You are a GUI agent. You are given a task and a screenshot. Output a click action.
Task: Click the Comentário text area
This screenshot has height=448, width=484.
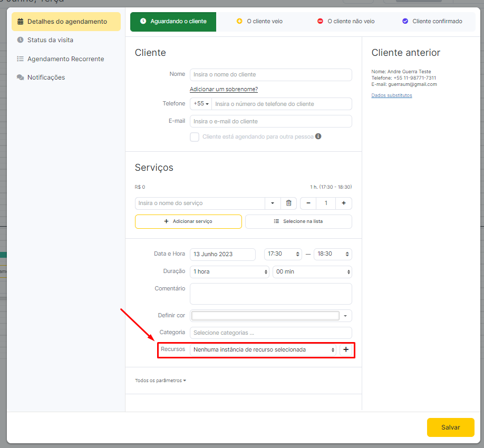click(x=270, y=294)
